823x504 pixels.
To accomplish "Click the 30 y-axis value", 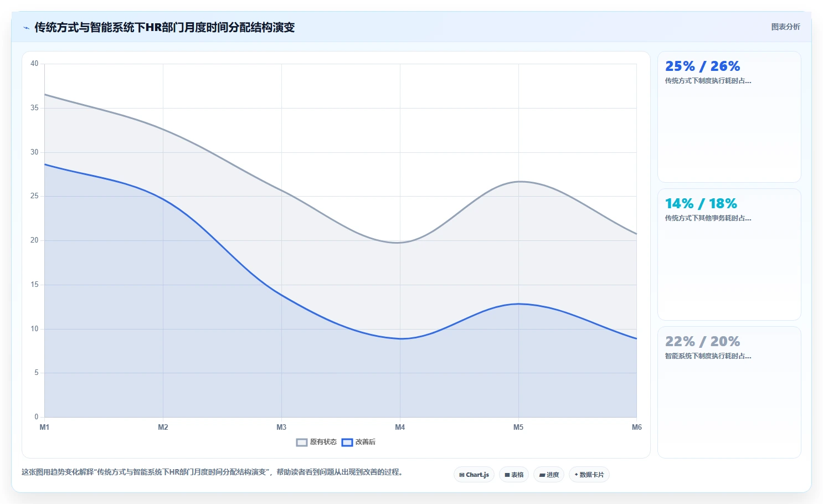I will (34, 152).
